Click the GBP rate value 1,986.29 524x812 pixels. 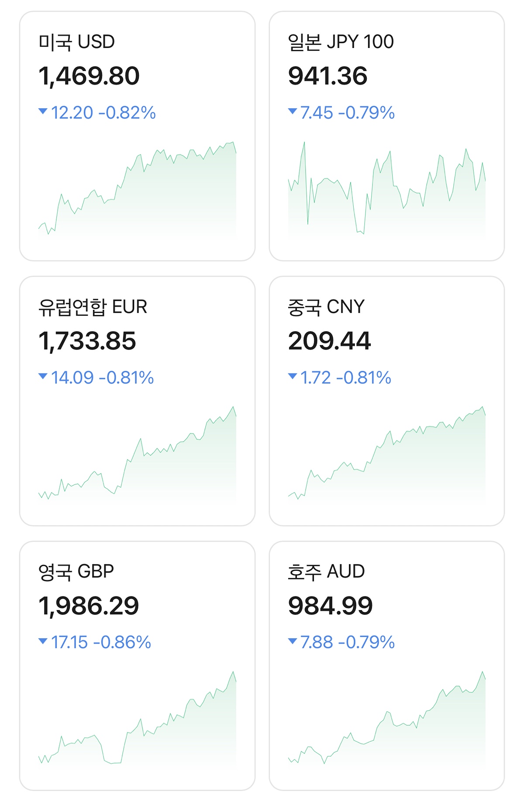(x=89, y=606)
